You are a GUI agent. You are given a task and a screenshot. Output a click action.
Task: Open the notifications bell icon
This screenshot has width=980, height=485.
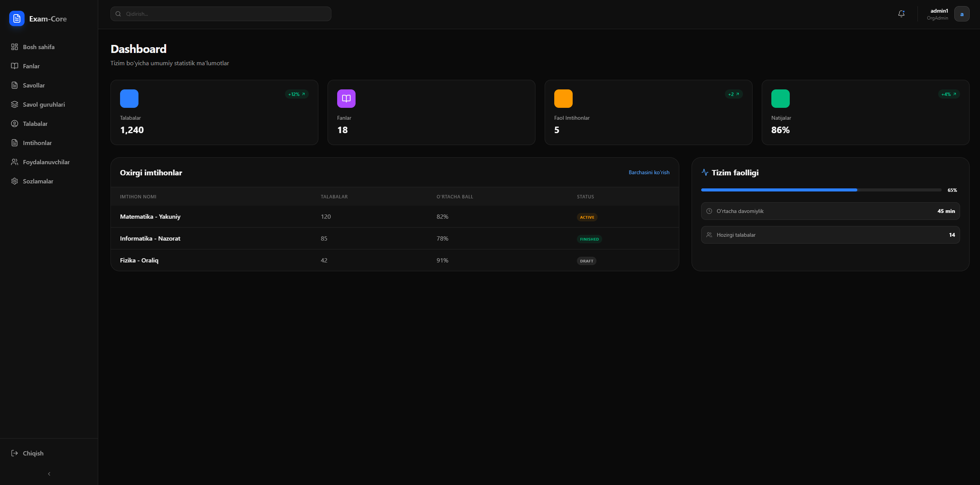coord(901,13)
